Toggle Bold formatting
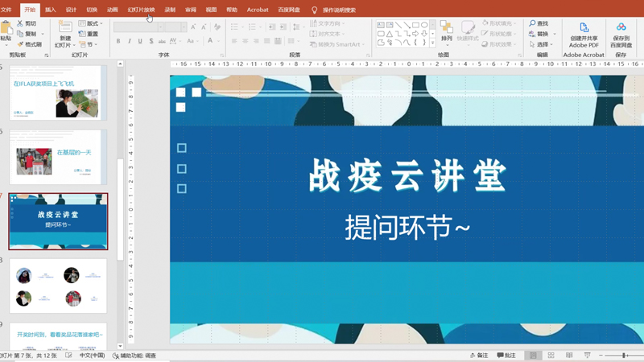644x362 pixels. [x=118, y=41]
